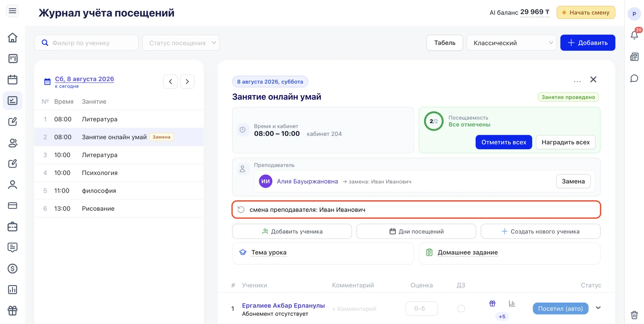
Task: Click the Замена teacher button
Action: [x=573, y=181]
